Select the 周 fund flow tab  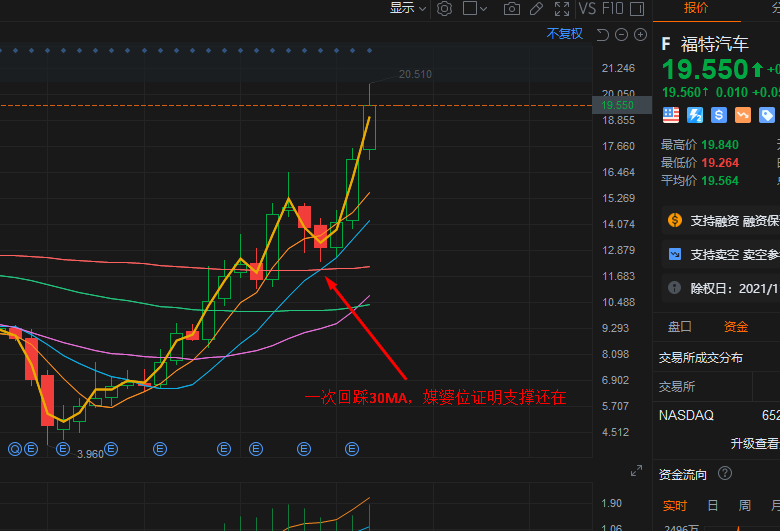[x=745, y=506]
